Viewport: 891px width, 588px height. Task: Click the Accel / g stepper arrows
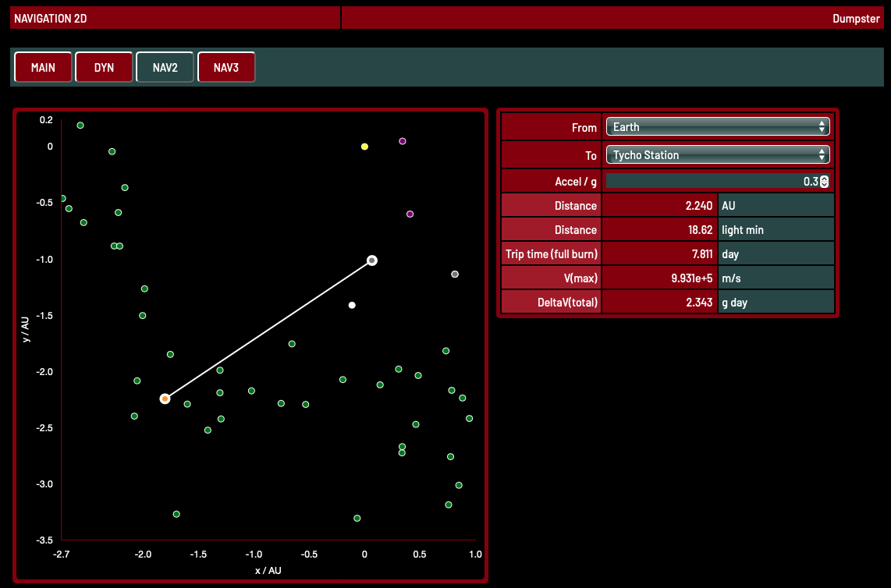pos(825,182)
